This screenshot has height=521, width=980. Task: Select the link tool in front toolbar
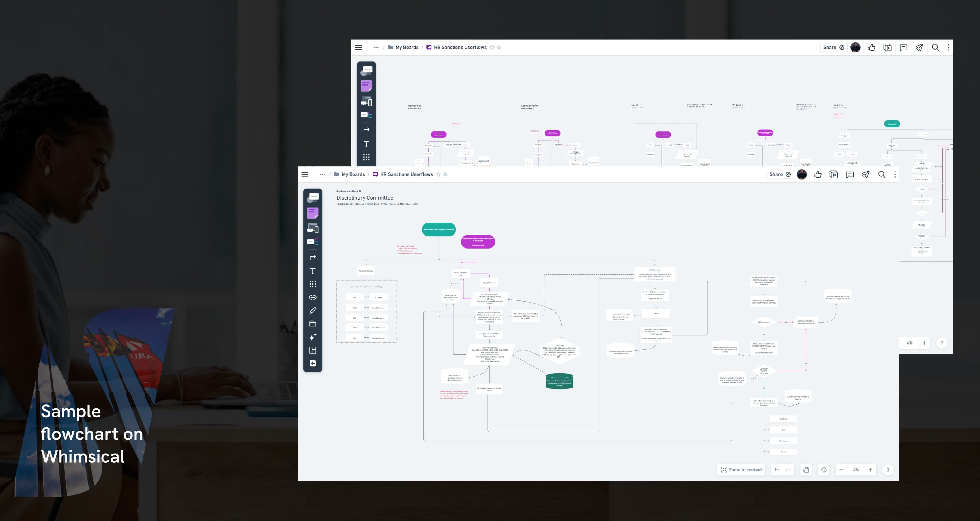tap(313, 297)
